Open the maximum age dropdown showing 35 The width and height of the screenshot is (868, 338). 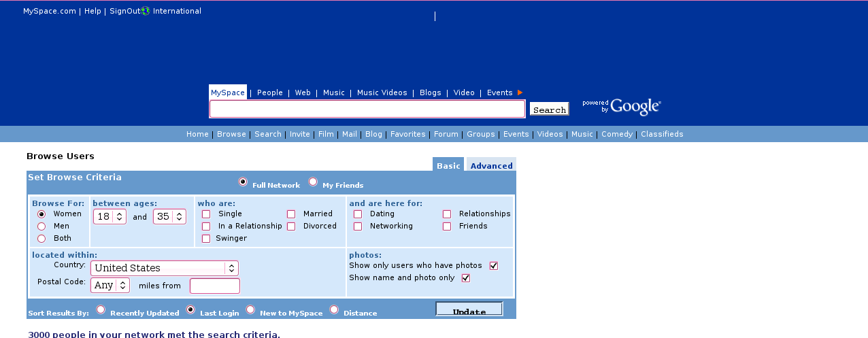coord(169,217)
